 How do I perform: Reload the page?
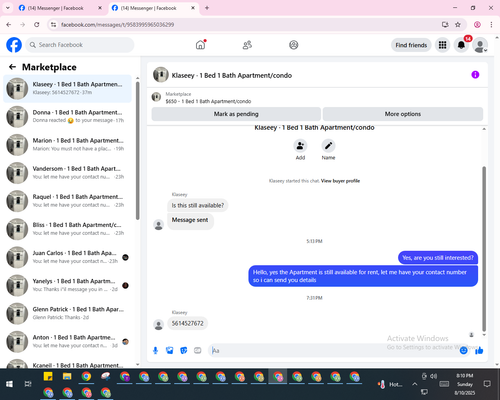pyautogui.click(x=37, y=24)
